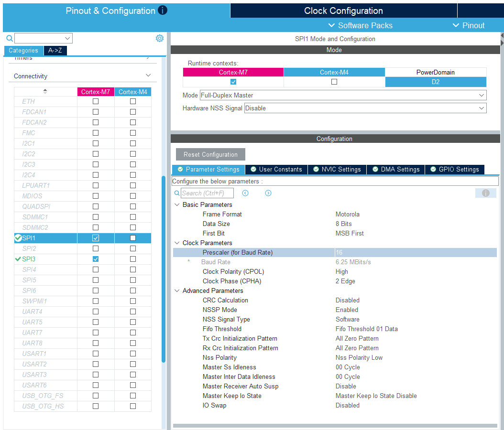Click the info icon beside Pinout & Configuration
Screen dimensions: 504x430
point(163,11)
